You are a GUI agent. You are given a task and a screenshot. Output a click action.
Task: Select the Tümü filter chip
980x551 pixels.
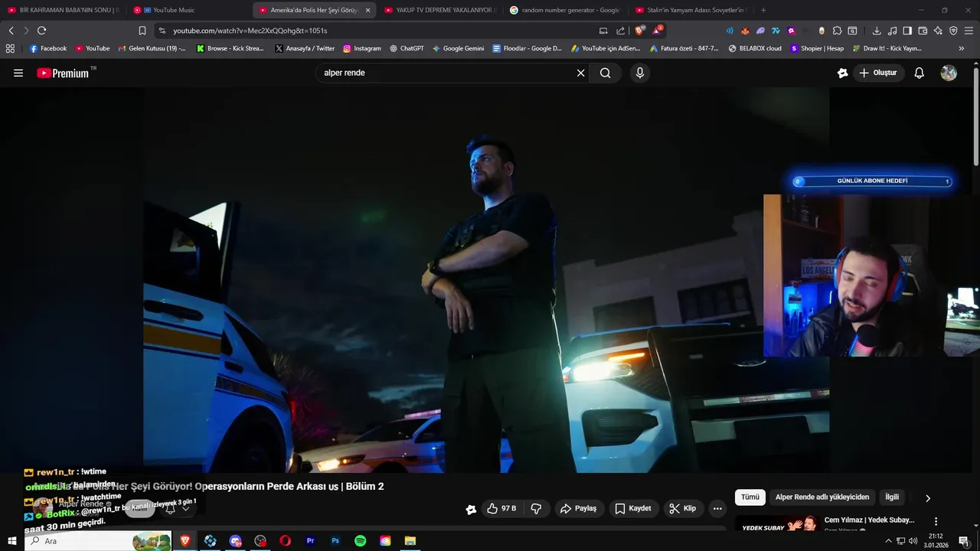click(750, 497)
